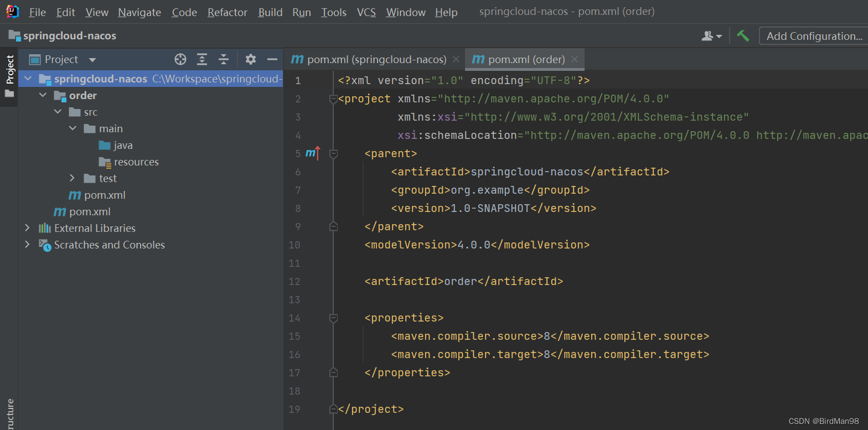Screen dimensions: 868x430
Task: Collapse the src folder node
Action: 58,112
